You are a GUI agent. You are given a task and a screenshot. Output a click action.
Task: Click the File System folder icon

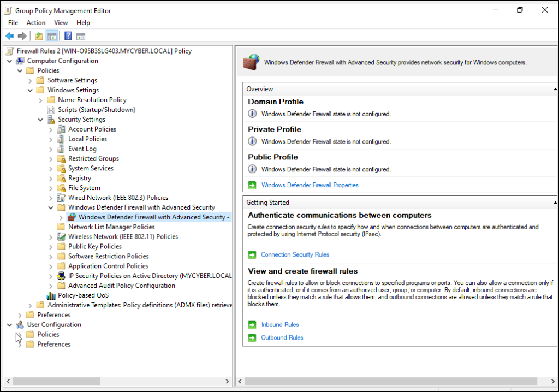tap(61, 188)
